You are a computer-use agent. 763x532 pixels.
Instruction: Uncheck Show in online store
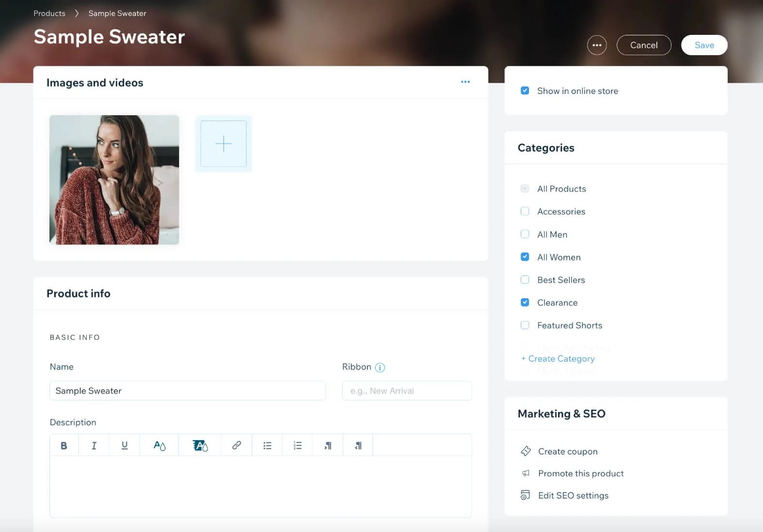(525, 91)
